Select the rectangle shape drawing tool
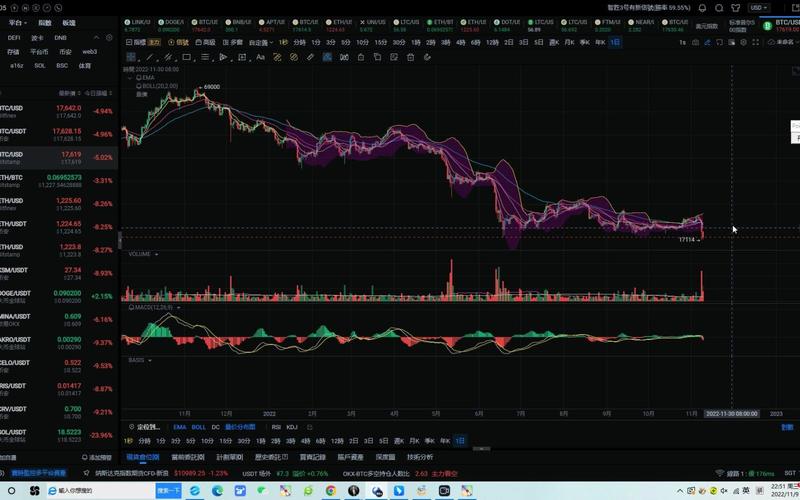 click(x=187, y=57)
